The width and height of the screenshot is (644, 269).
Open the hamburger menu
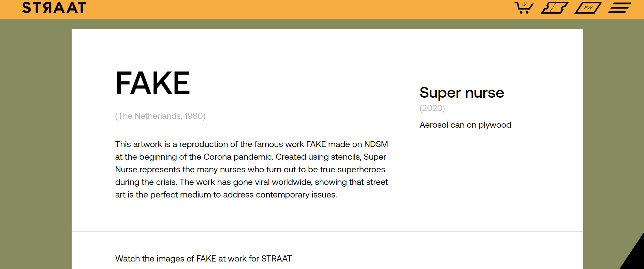point(619,7)
